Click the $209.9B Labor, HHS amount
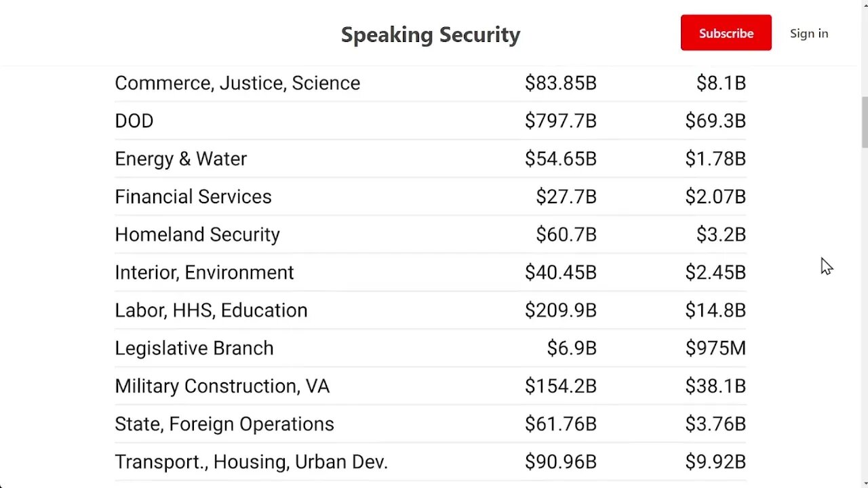 click(x=560, y=310)
